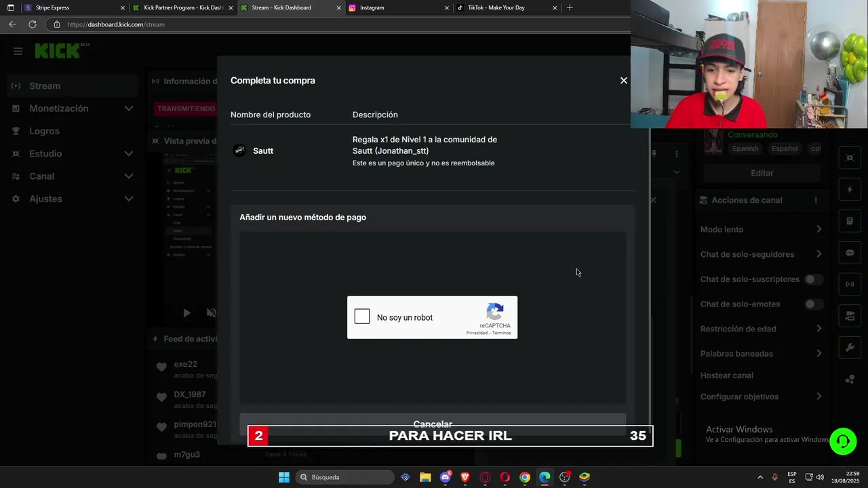Screen dimensions: 868x488
Task: Click 'Hostear canal' action
Action: pyautogui.click(x=726, y=375)
